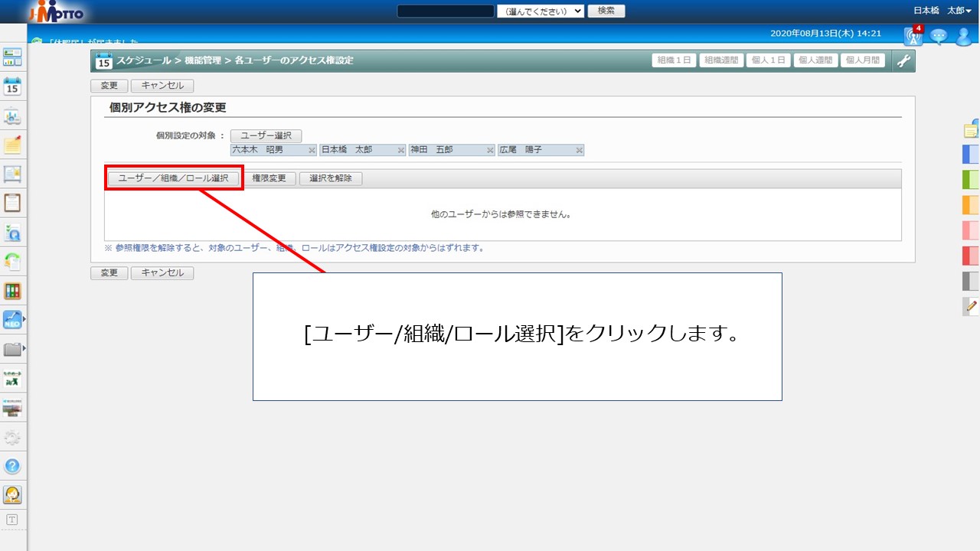Open the blue NEO chart sidebar icon

point(12,320)
